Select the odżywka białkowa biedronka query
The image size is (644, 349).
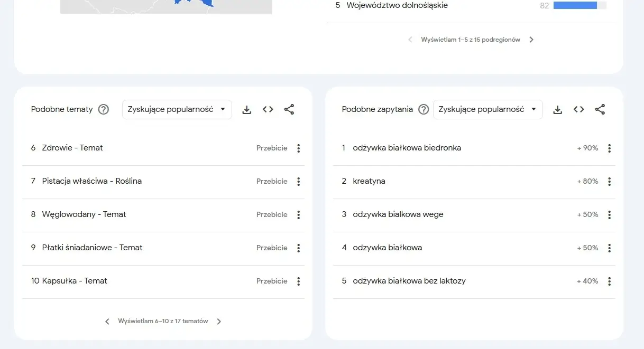(x=407, y=148)
